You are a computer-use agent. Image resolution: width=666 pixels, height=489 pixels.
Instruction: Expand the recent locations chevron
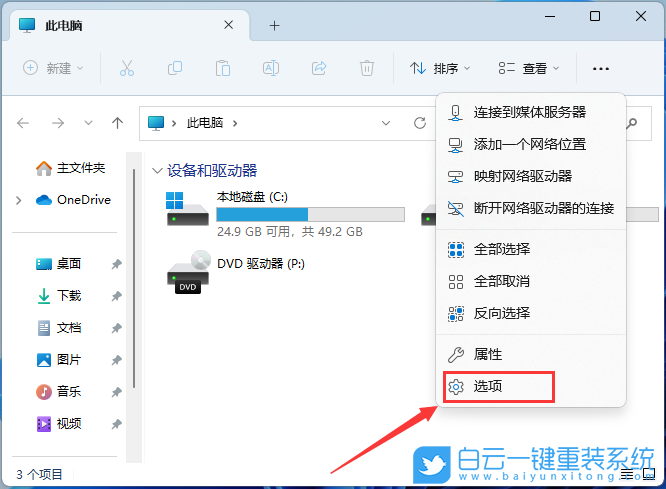88,123
